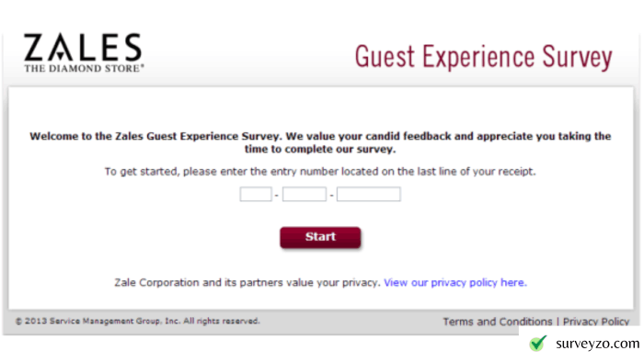Click the Zales logo
The height and width of the screenshot is (362, 644).
coord(84,52)
